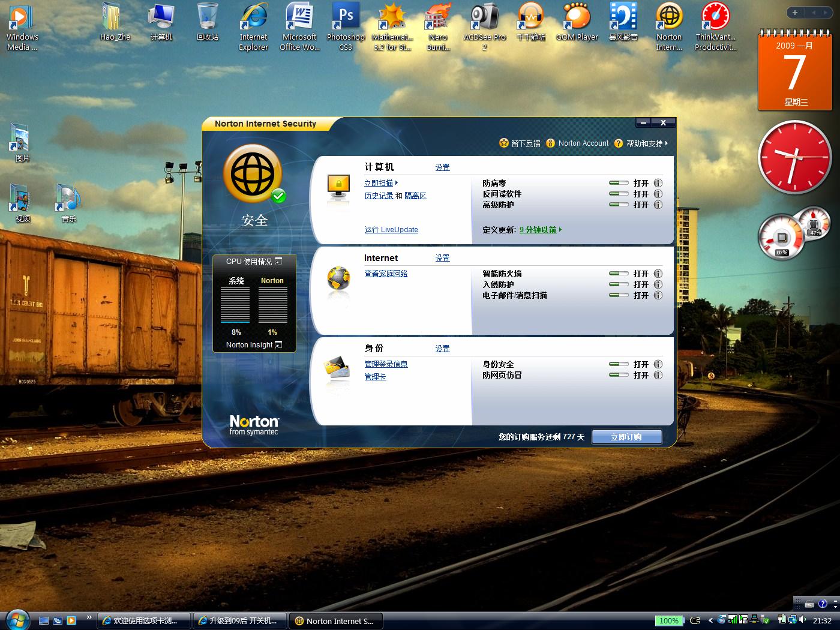
Task: Click 运行 LiveUpdate link
Action: click(391, 230)
